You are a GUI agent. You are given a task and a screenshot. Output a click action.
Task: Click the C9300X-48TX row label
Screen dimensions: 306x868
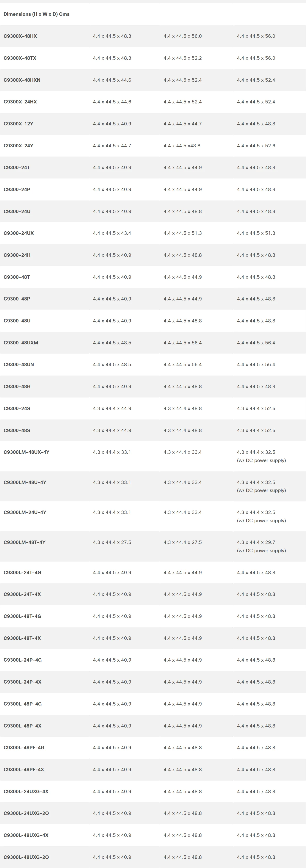(20, 58)
